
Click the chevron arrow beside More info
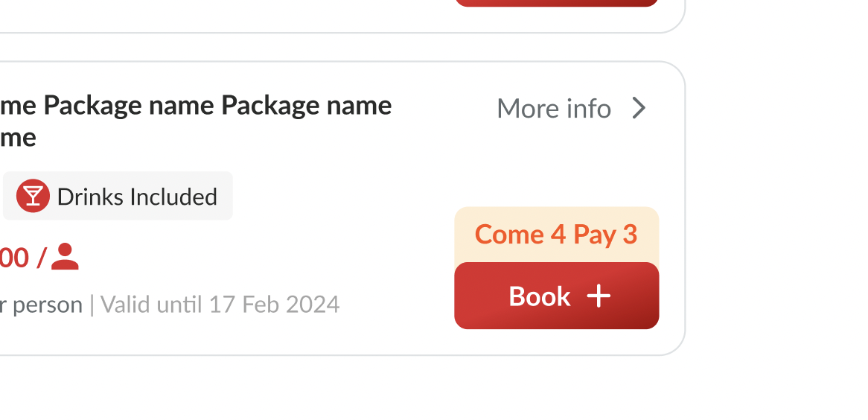[x=639, y=109]
